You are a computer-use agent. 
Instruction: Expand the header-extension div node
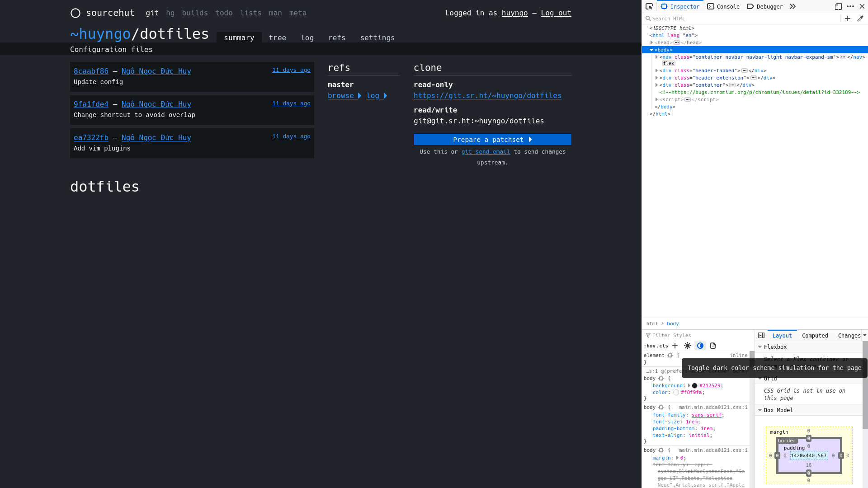656,78
